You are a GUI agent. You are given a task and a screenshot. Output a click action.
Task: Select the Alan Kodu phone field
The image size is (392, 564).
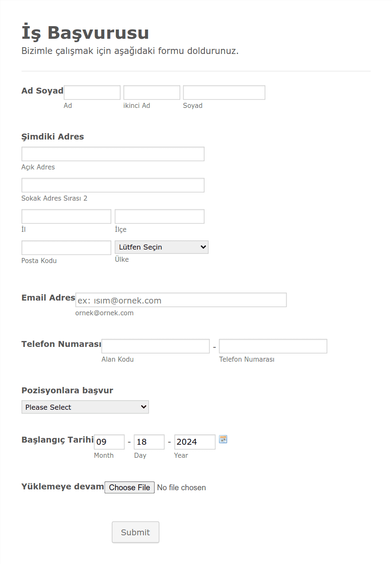click(x=156, y=346)
